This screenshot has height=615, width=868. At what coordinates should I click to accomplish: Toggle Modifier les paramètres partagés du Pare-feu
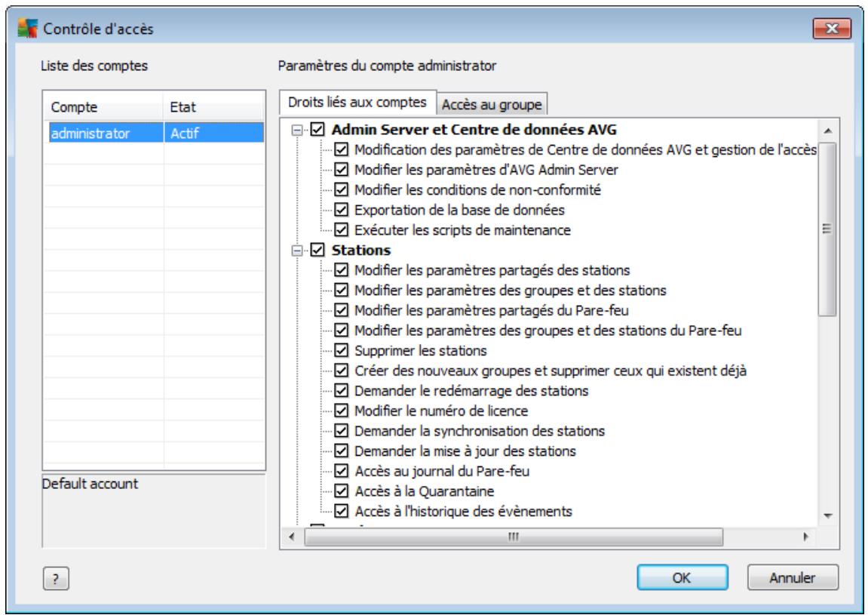pyautogui.click(x=342, y=310)
